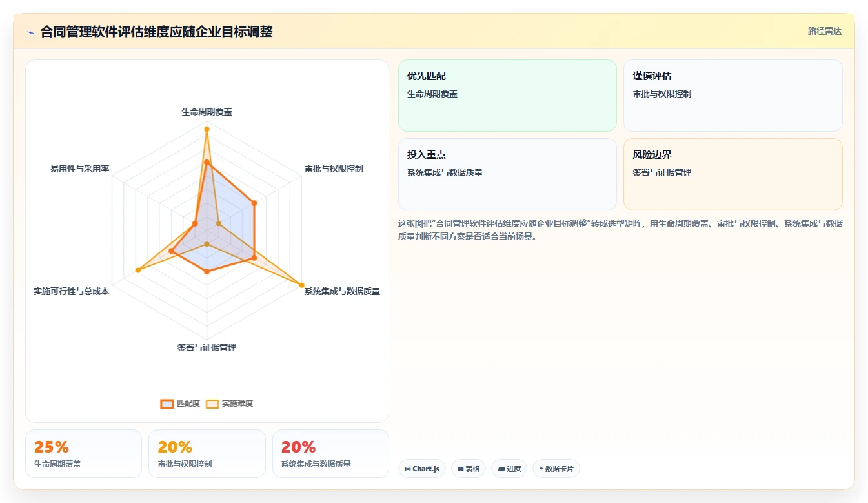Click the 签署与证据管理 radar axis label
The image size is (868, 503).
click(207, 347)
